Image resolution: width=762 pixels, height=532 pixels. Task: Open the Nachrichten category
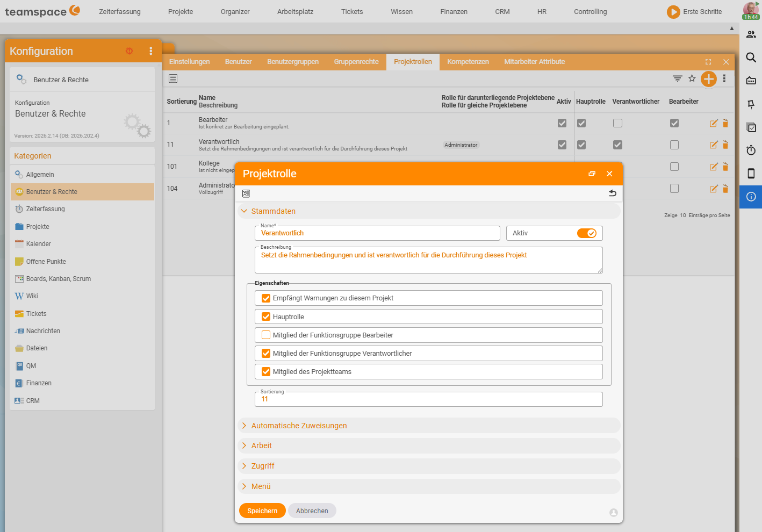82,331
